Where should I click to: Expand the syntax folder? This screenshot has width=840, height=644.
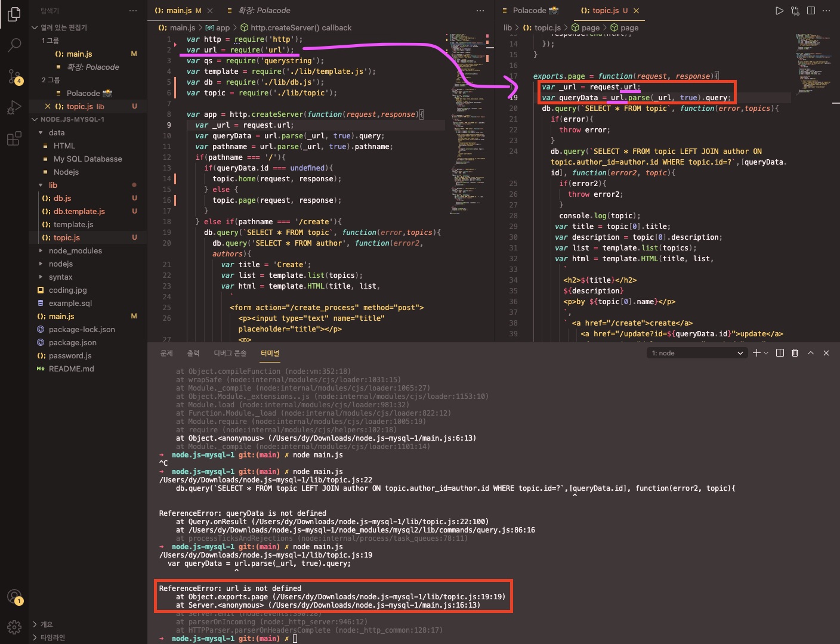[41, 277]
